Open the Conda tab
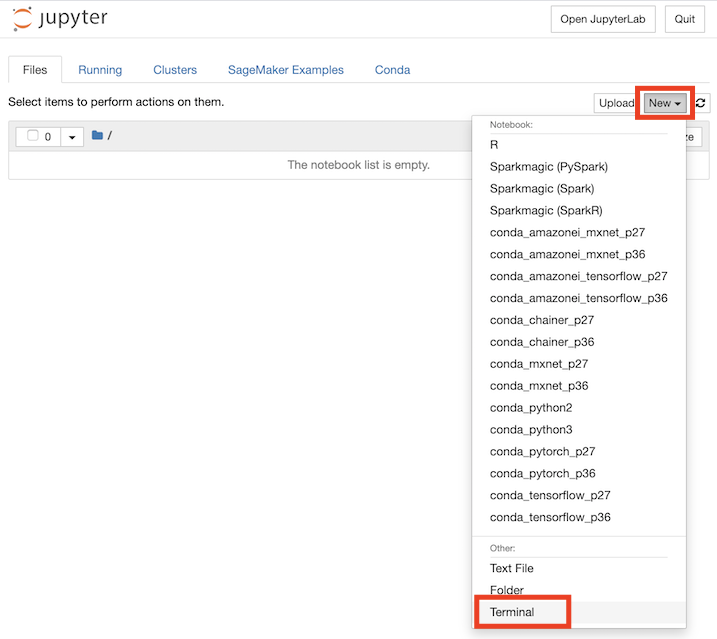 tap(392, 70)
